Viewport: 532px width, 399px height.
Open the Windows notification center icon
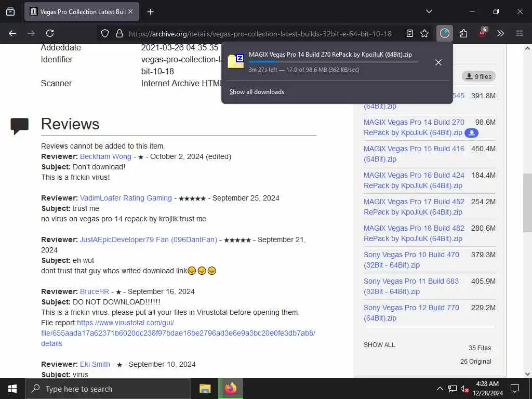pos(515,389)
